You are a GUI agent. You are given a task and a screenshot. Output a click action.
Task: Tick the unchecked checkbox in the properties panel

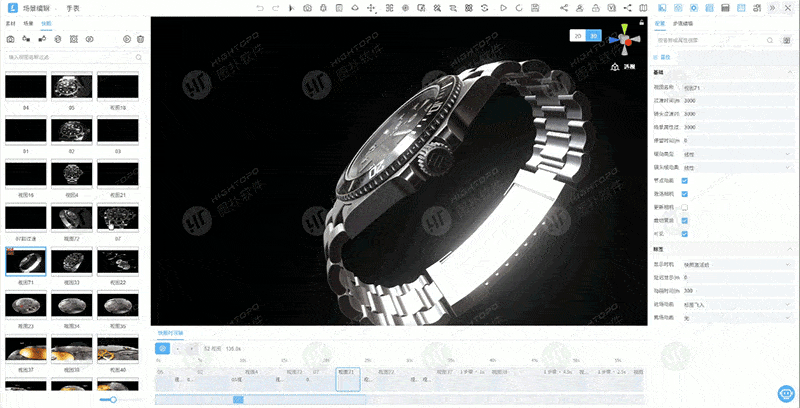point(685,208)
